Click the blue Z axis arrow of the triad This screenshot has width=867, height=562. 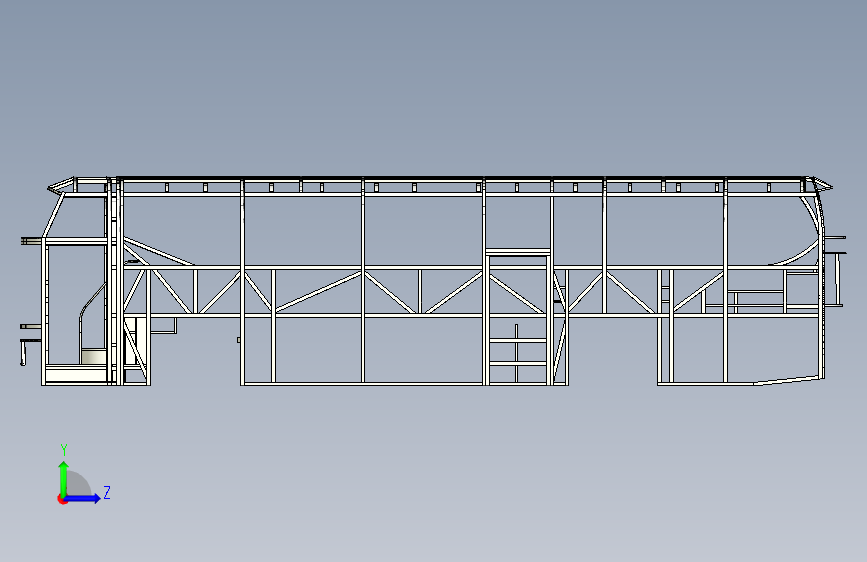point(82,498)
